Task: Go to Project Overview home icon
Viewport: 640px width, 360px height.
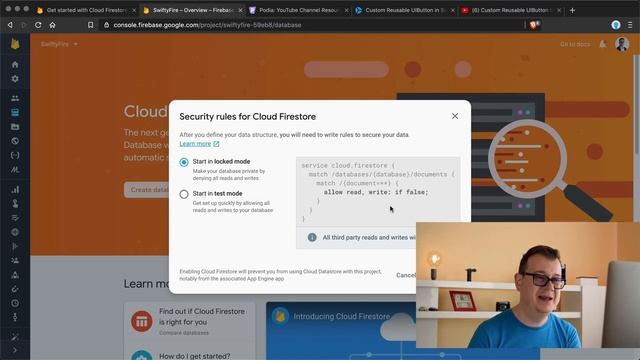Action: click(15, 64)
